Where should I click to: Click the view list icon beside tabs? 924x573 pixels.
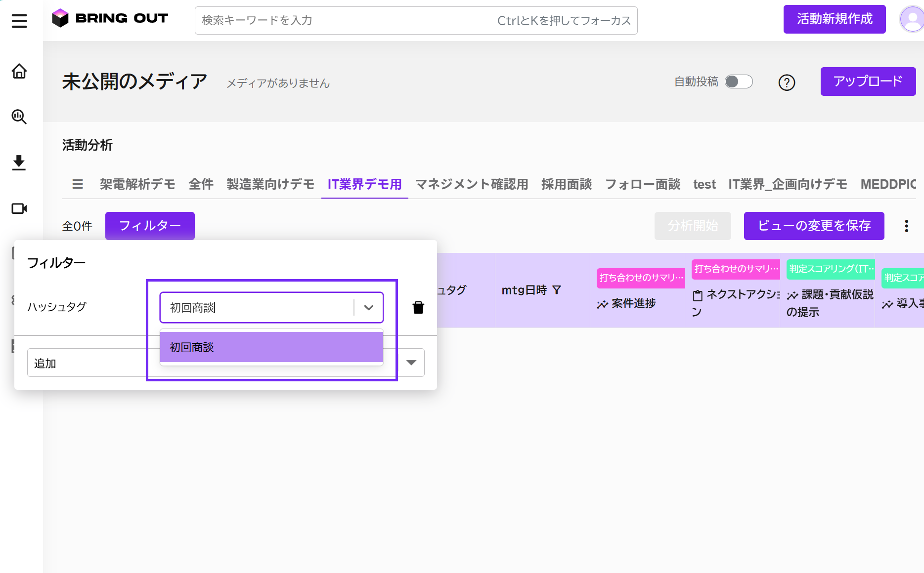point(78,184)
